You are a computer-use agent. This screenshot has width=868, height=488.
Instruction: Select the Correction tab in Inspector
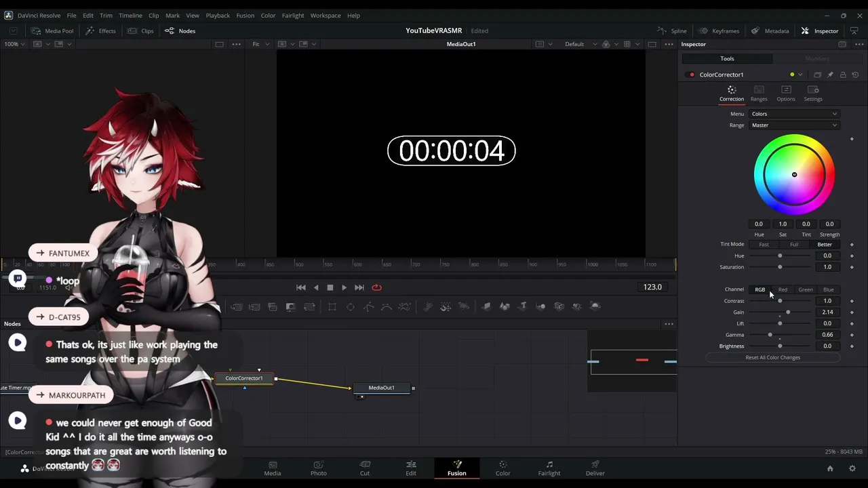[732, 94]
